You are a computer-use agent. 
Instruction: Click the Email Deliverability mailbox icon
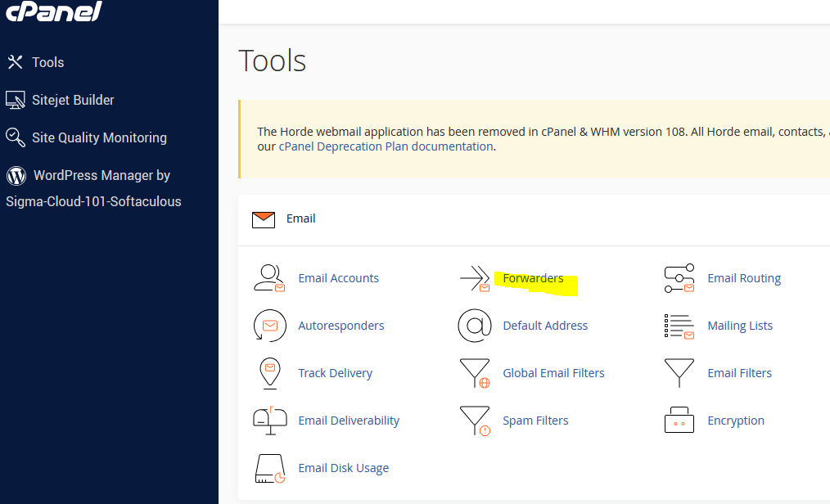(x=269, y=421)
